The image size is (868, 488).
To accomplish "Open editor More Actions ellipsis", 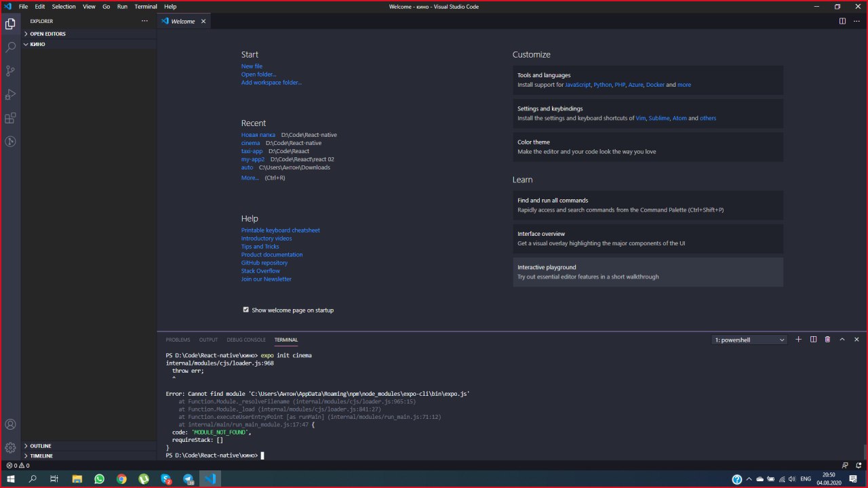I will point(856,21).
